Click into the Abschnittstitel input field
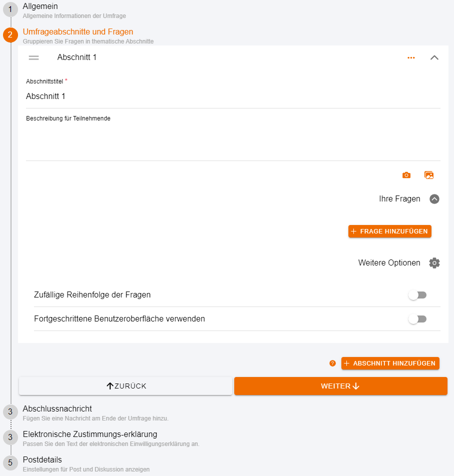The width and height of the screenshot is (454, 476). (233, 96)
